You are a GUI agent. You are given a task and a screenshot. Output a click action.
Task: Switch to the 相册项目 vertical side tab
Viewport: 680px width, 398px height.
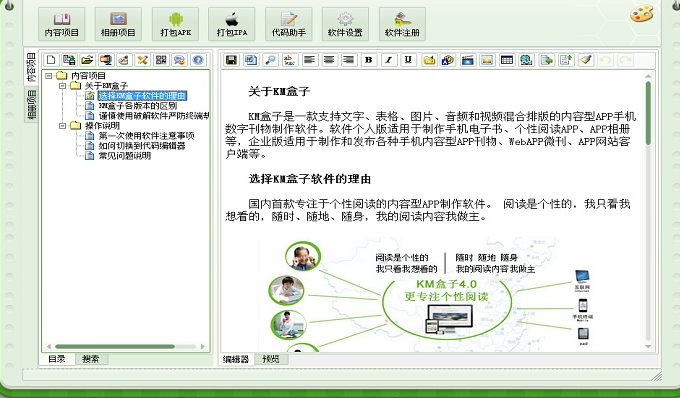pos(31,104)
